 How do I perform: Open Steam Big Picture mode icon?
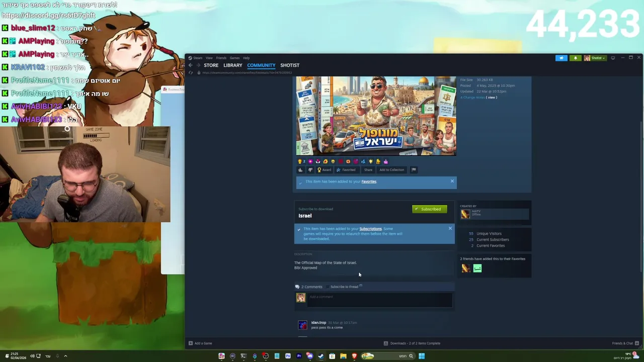coord(613,58)
